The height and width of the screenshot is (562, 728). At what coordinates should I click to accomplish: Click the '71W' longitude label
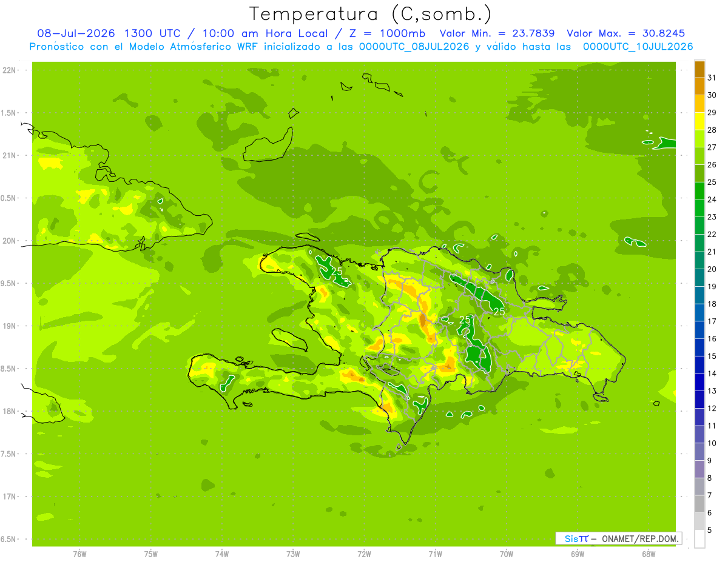(x=435, y=554)
